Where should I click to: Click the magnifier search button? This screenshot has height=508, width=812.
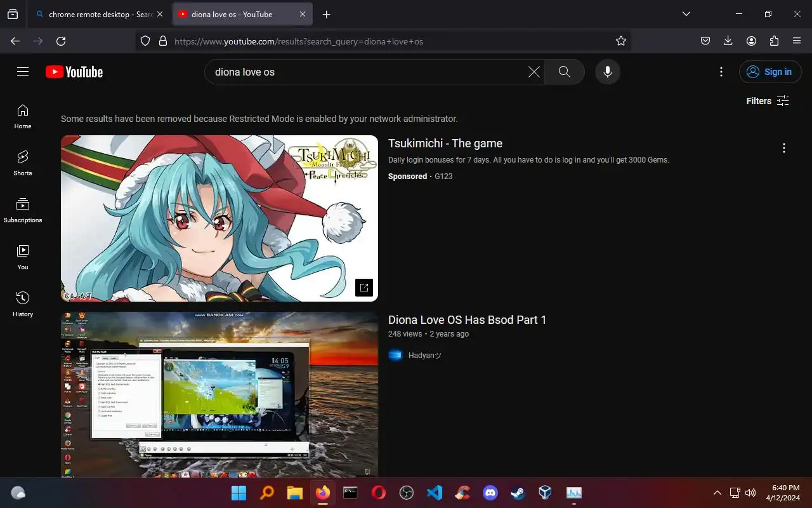(564, 72)
